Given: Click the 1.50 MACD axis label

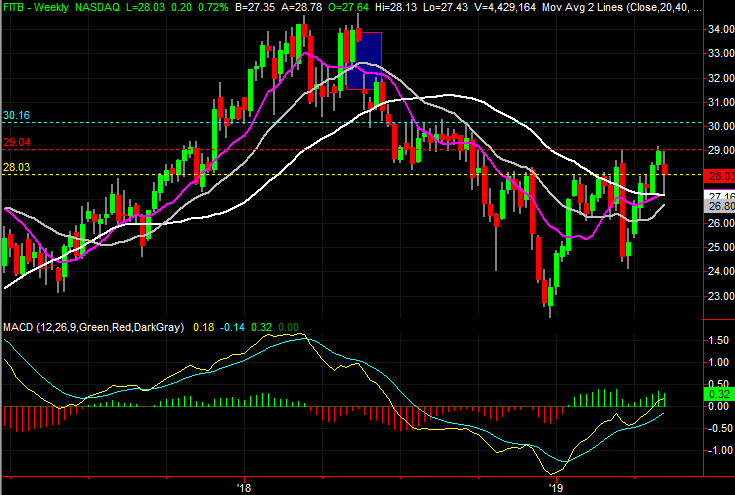Looking at the screenshot, I should coord(719,340).
